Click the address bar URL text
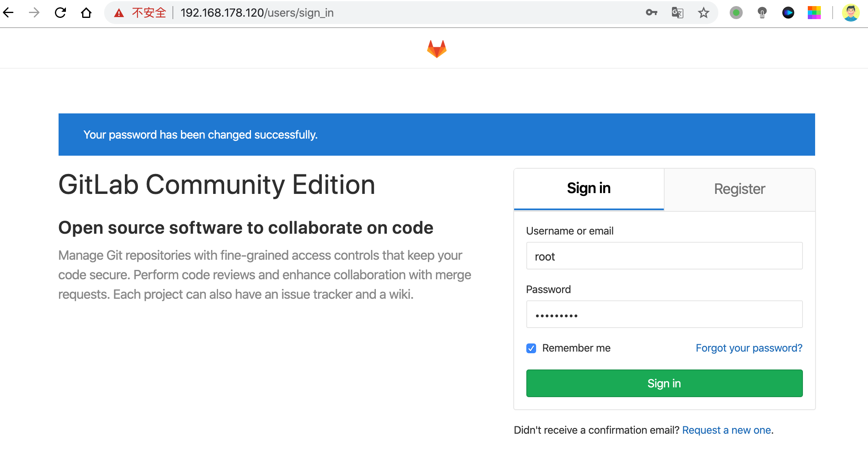 [257, 13]
